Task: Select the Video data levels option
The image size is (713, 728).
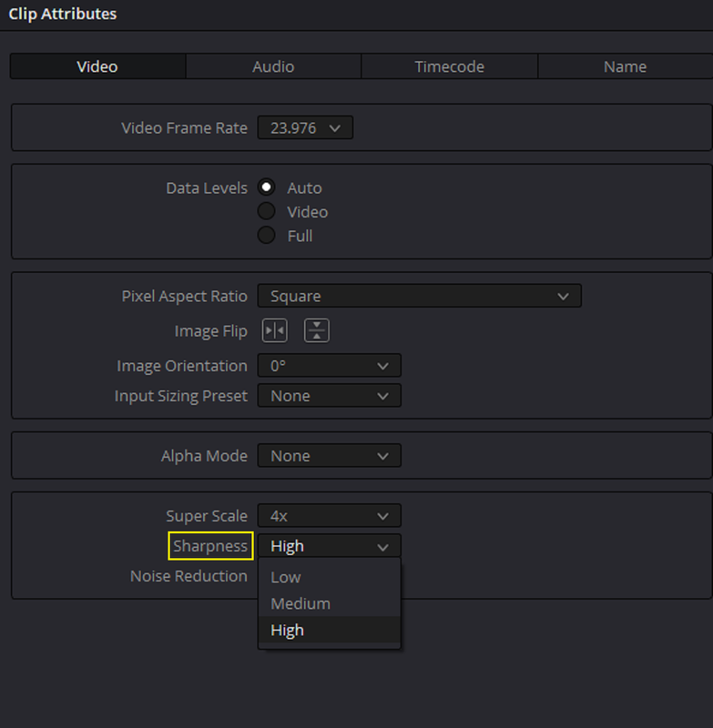Action: (x=266, y=211)
